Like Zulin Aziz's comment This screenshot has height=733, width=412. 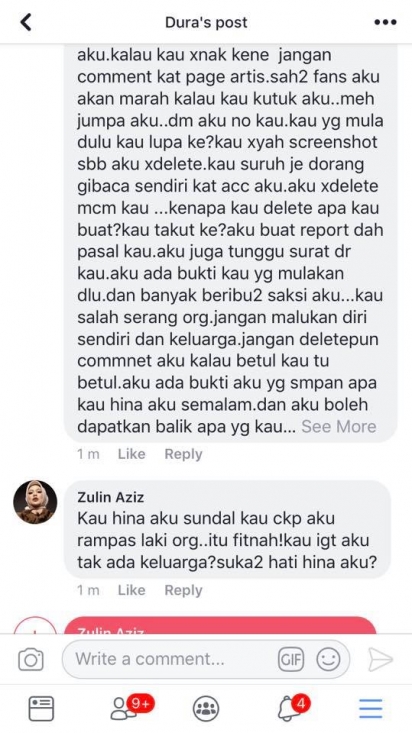coord(131,590)
